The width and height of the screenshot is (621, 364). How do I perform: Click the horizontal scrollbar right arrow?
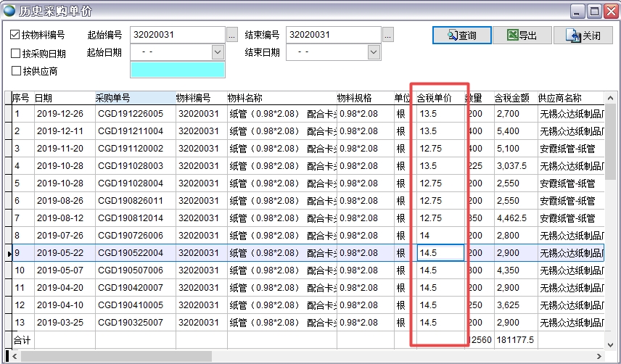599,356
